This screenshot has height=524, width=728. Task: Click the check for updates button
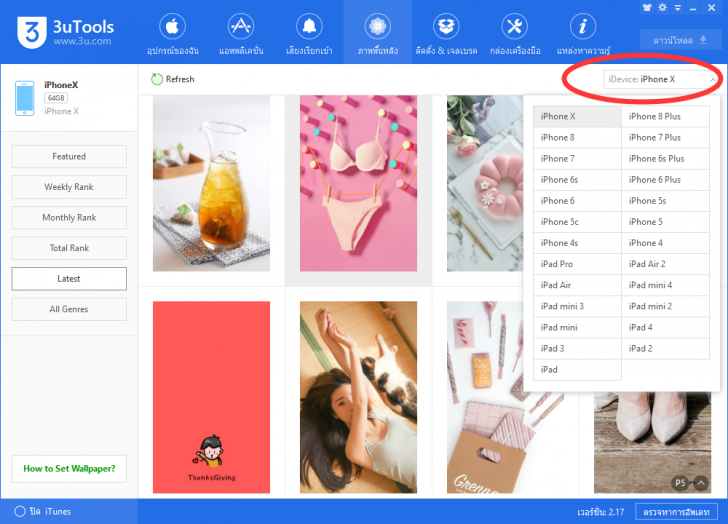coord(676,512)
